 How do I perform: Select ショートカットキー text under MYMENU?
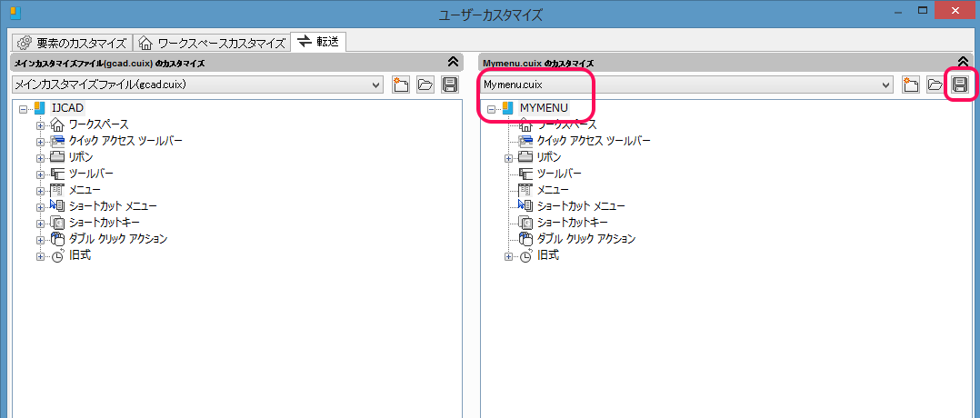click(571, 223)
